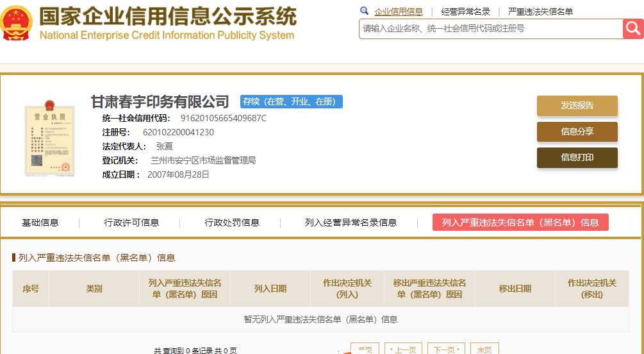644x354 pixels.
Task: Switch to the 基础信息 tab
Action: click(40, 223)
